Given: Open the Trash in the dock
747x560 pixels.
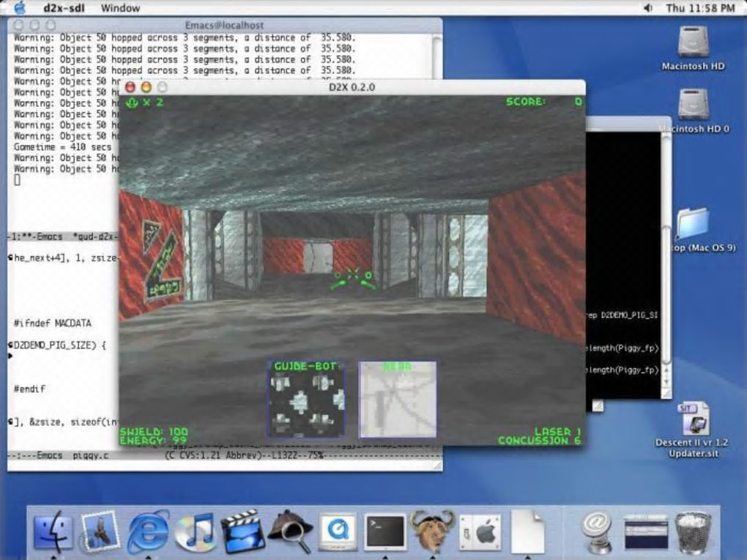Looking at the screenshot, I should click(693, 532).
